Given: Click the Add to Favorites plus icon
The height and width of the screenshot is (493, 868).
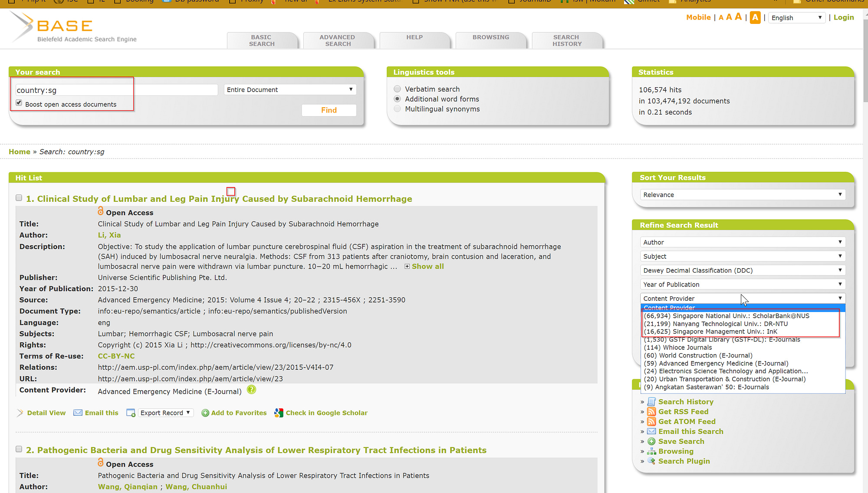Looking at the screenshot, I should tap(205, 413).
